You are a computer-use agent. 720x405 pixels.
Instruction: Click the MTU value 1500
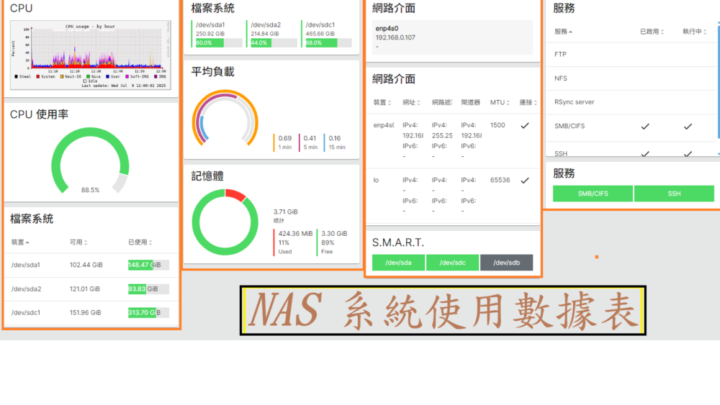coord(497,125)
